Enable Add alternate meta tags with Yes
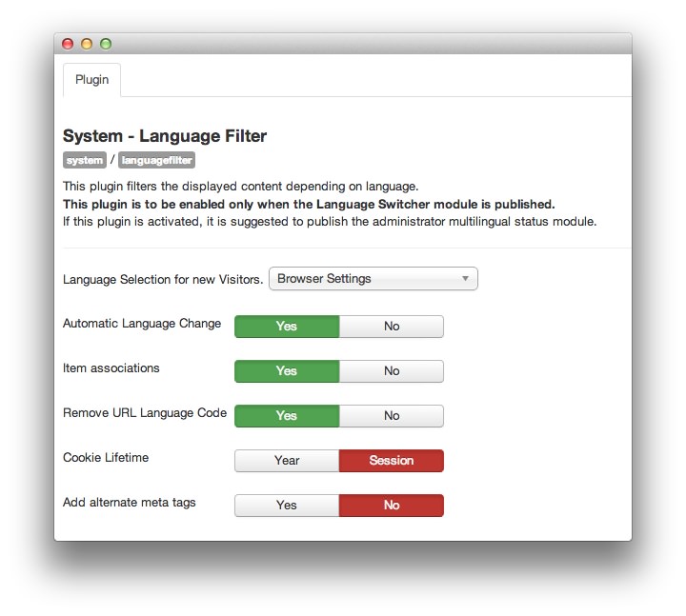686x616 pixels. [287, 506]
